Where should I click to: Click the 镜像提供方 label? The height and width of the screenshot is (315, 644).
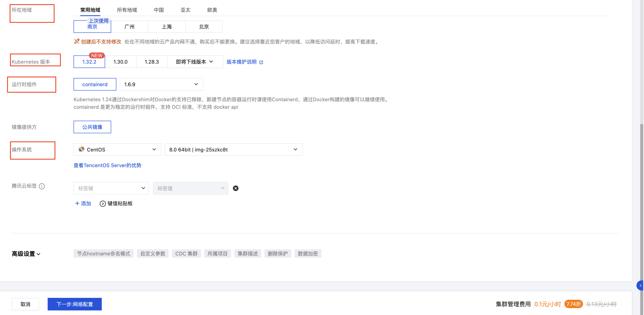(x=24, y=127)
